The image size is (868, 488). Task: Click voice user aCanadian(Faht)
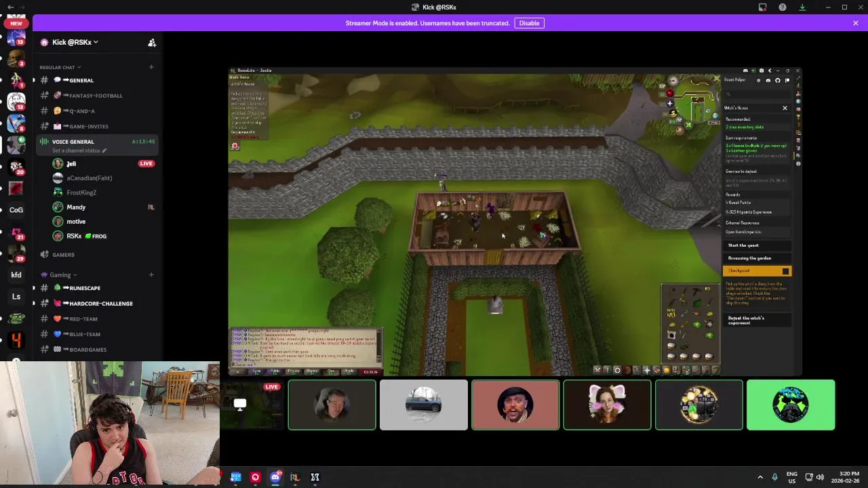(x=103, y=178)
